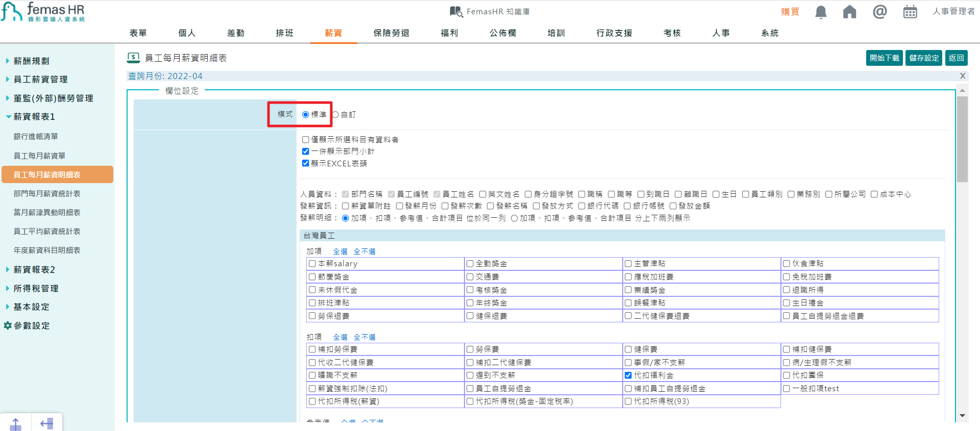The image size is (980, 431).
Task: Expand 員工薪資管理 sidebar section
Action: [40, 79]
